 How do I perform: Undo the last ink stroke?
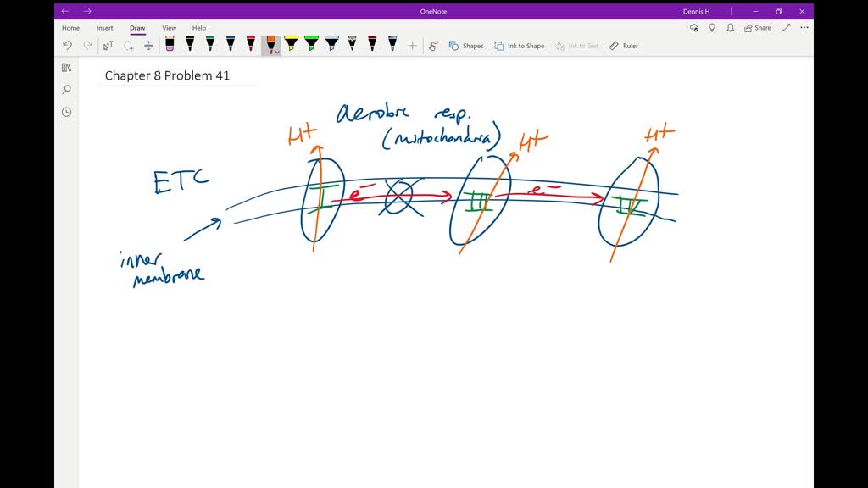(x=68, y=46)
